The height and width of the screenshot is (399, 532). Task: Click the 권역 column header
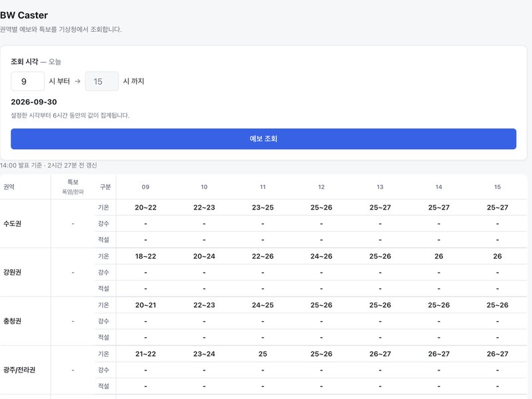click(9, 187)
